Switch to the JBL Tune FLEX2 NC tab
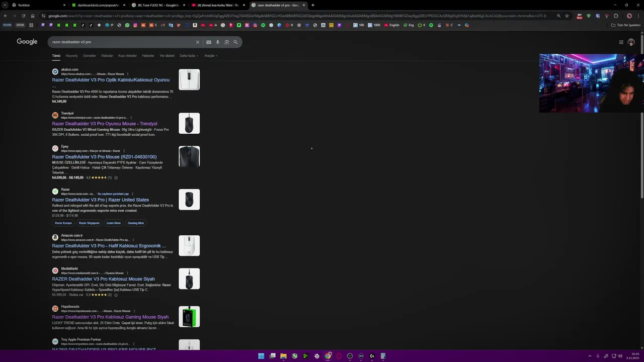The width and height of the screenshot is (644, 362). click(158, 5)
